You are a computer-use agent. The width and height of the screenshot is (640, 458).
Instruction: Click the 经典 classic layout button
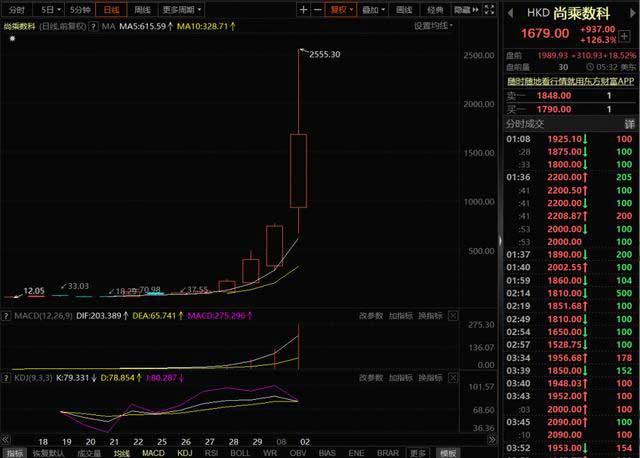(x=435, y=10)
